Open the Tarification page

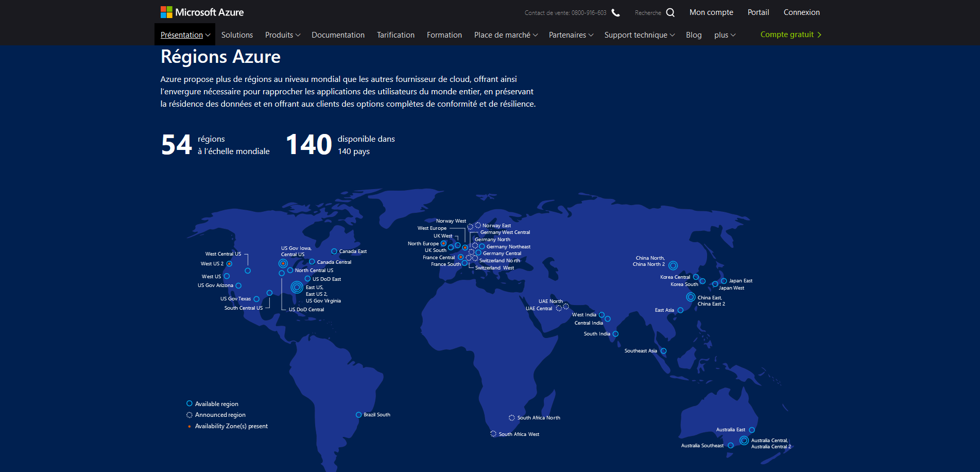(x=396, y=35)
